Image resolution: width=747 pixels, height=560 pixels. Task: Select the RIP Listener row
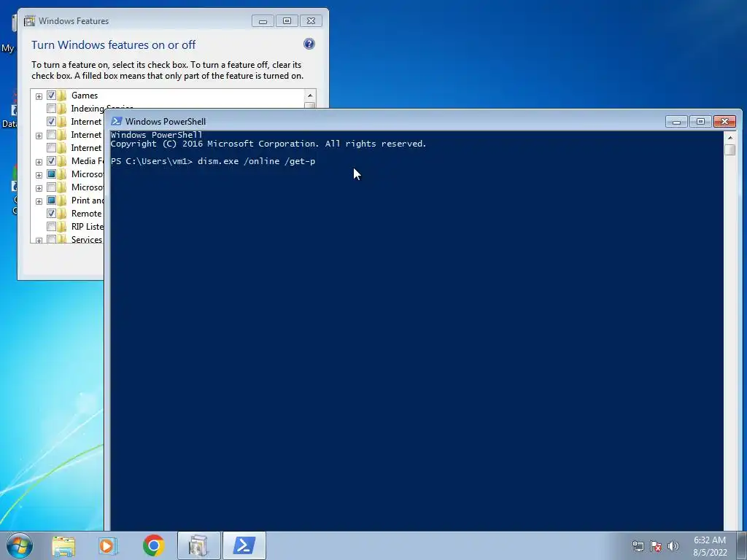88,227
